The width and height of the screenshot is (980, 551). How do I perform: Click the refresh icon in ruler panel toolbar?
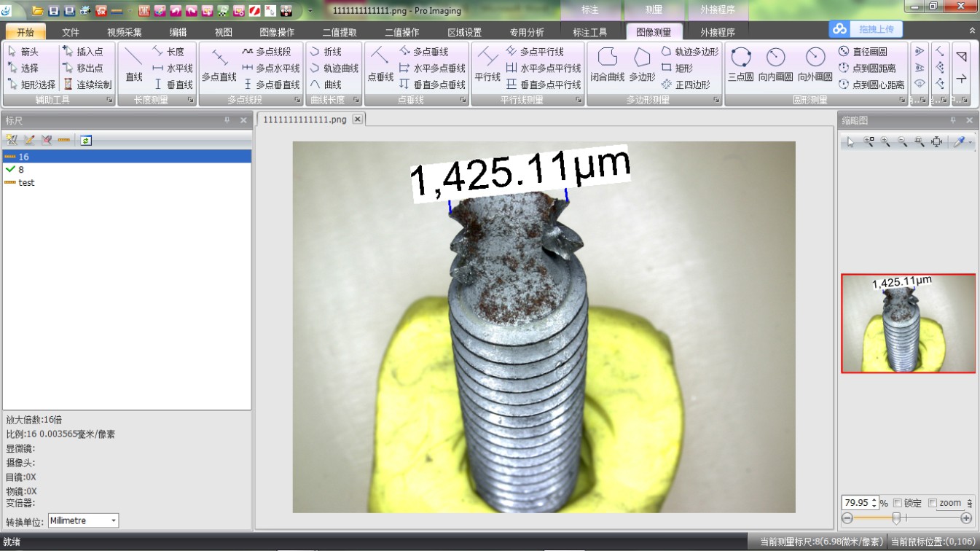[86, 140]
